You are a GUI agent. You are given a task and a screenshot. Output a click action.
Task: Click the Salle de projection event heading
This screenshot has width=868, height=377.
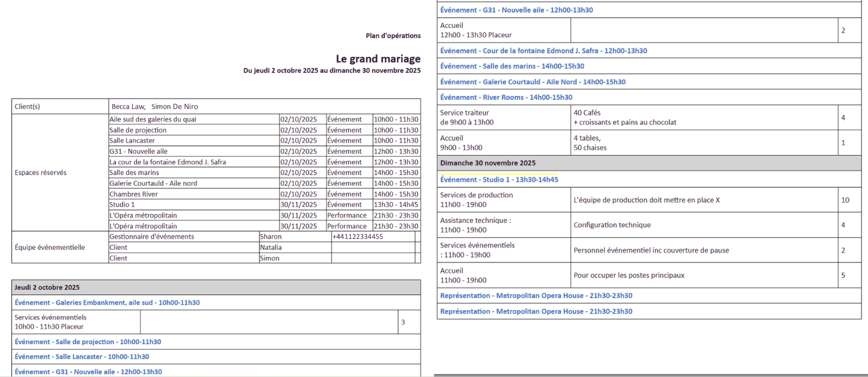click(88, 342)
